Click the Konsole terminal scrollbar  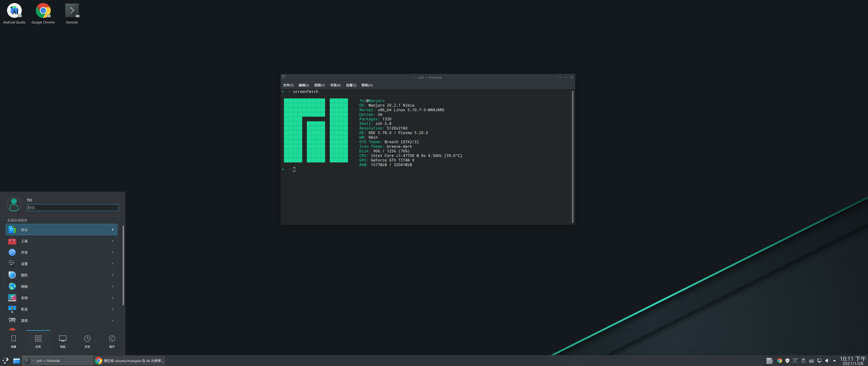click(x=573, y=157)
